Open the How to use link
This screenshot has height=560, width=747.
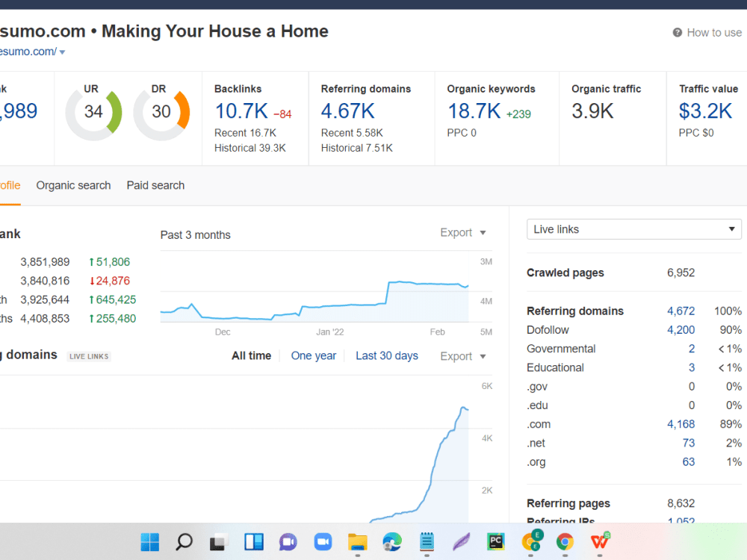click(x=714, y=32)
